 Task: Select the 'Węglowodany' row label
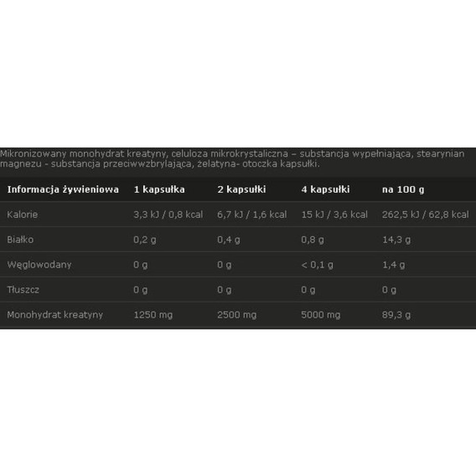(39, 265)
